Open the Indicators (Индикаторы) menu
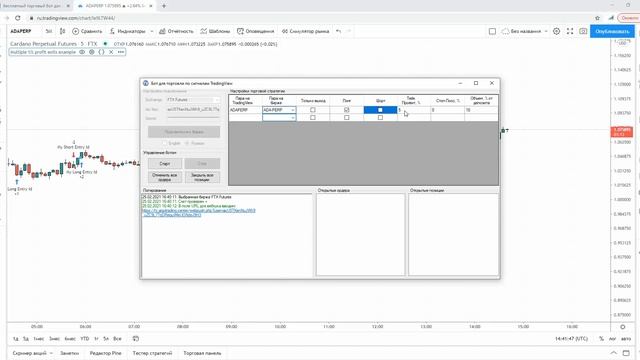The width and height of the screenshot is (640, 360). 127,31
